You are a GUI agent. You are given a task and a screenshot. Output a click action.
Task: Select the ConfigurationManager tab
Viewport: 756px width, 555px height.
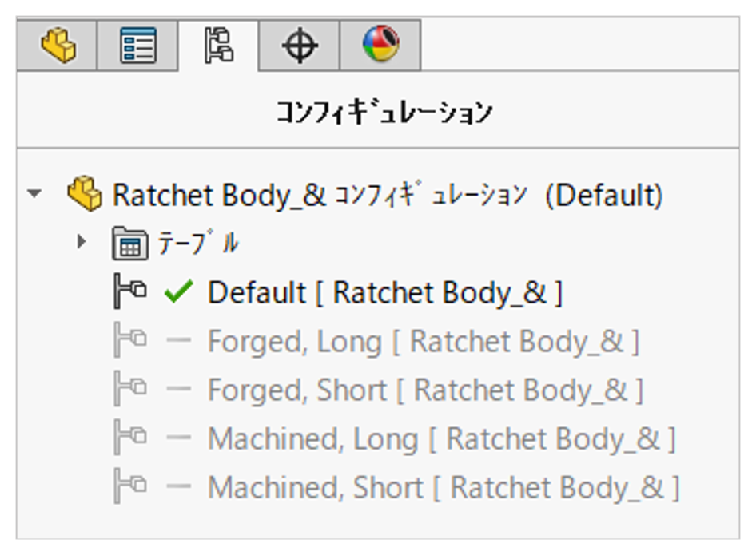coord(218,46)
